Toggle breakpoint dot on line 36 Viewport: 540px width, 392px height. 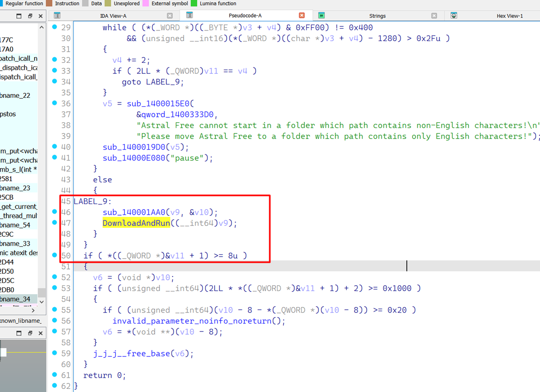55,103
